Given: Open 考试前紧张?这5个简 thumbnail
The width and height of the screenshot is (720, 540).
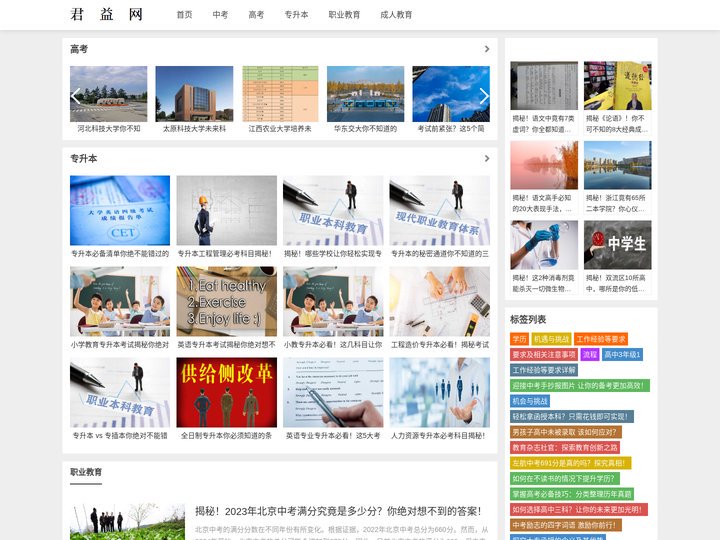Looking at the screenshot, I should (451, 94).
